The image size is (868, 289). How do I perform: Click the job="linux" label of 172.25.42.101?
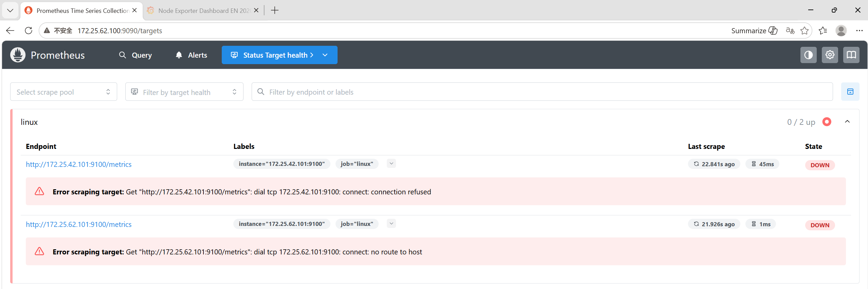357,164
